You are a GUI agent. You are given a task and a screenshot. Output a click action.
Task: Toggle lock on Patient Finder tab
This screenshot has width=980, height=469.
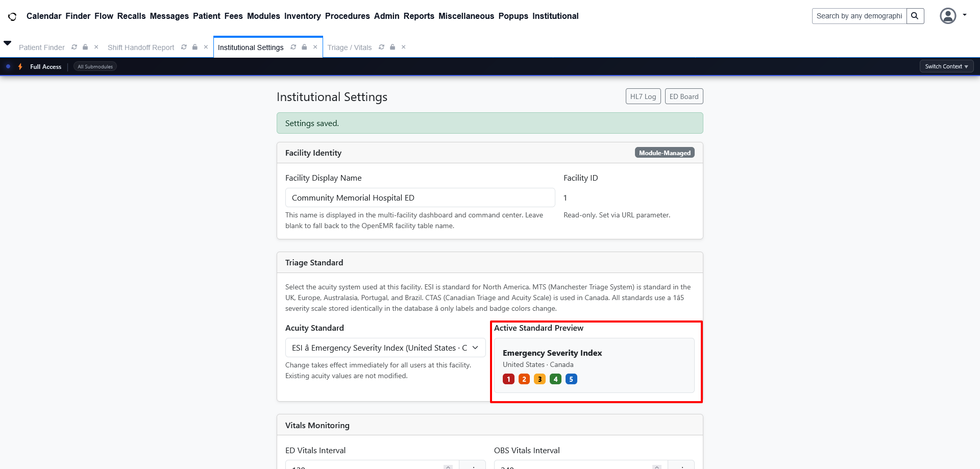(x=85, y=47)
